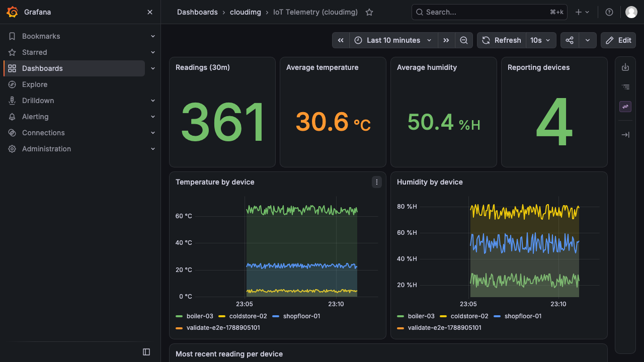The width and height of the screenshot is (644, 362).
Task: Open Connections in the sidebar
Action: [43, 133]
